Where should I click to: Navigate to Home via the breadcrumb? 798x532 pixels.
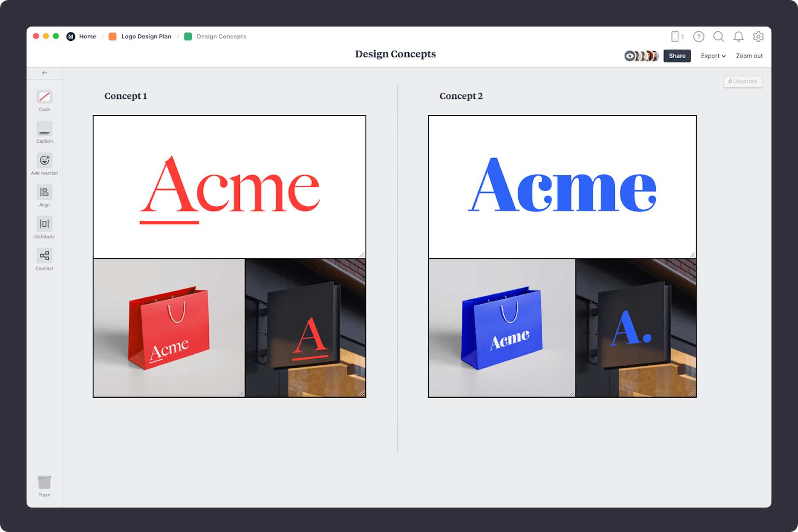click(87, 36)
